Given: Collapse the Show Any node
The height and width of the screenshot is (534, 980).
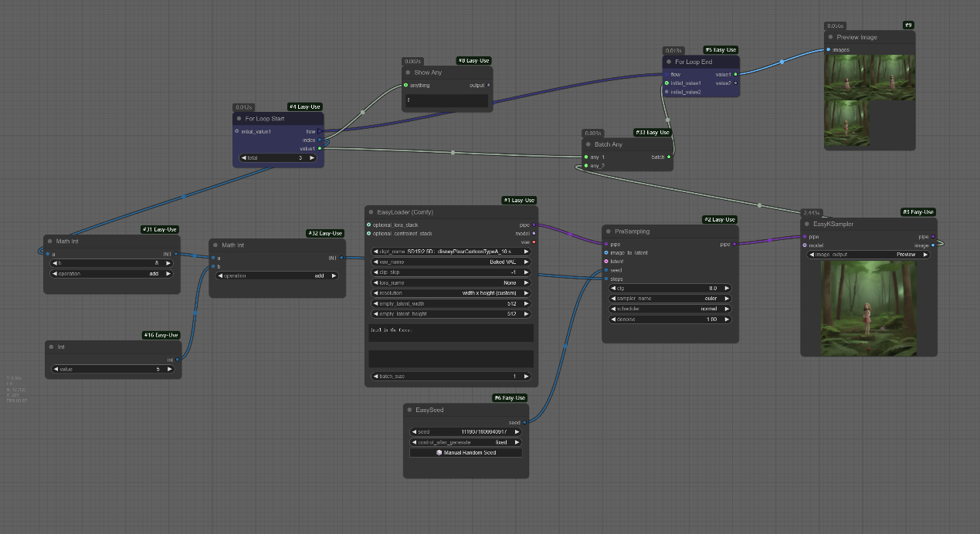Looking at the screenshot, I should 408,73.
